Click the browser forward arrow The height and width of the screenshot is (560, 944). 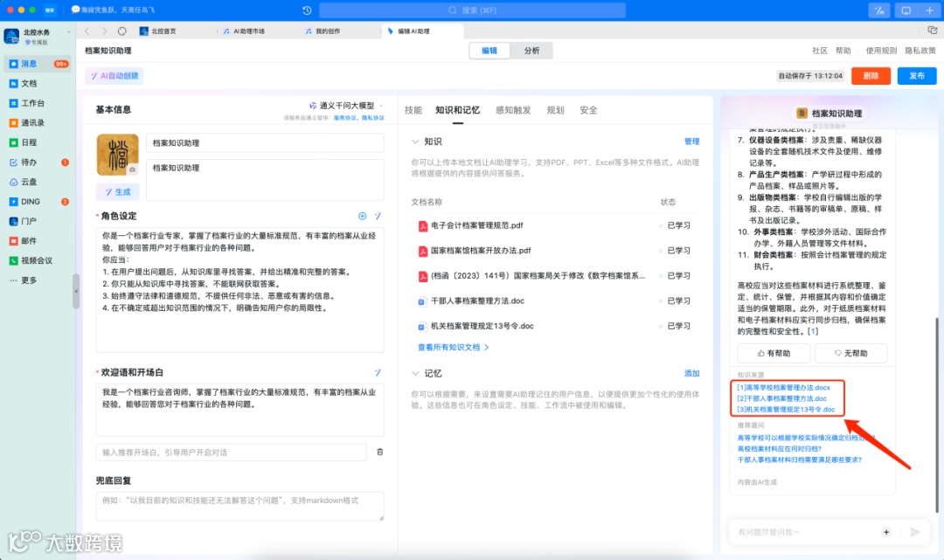[x=105, y=31]
